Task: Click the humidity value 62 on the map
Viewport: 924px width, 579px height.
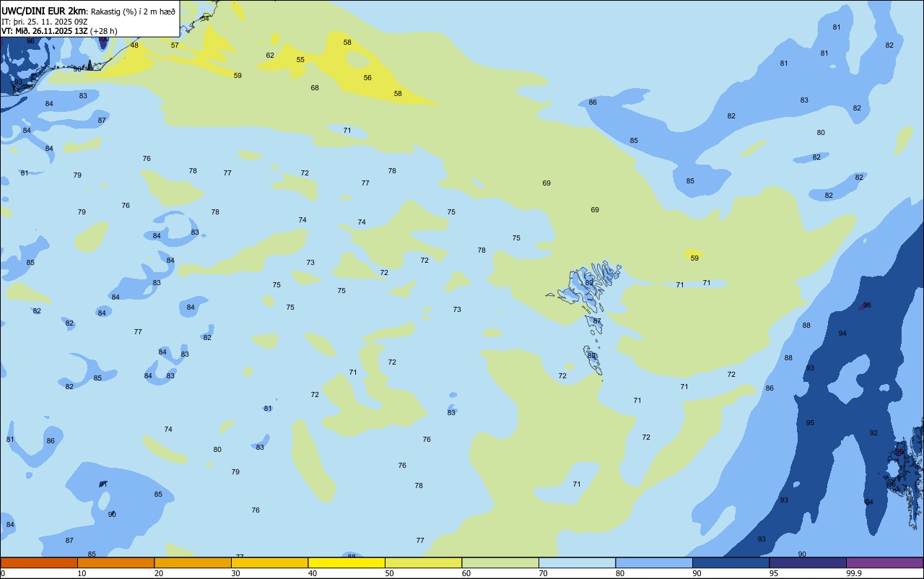Action: pyautogui.click(x=270, y=56)
